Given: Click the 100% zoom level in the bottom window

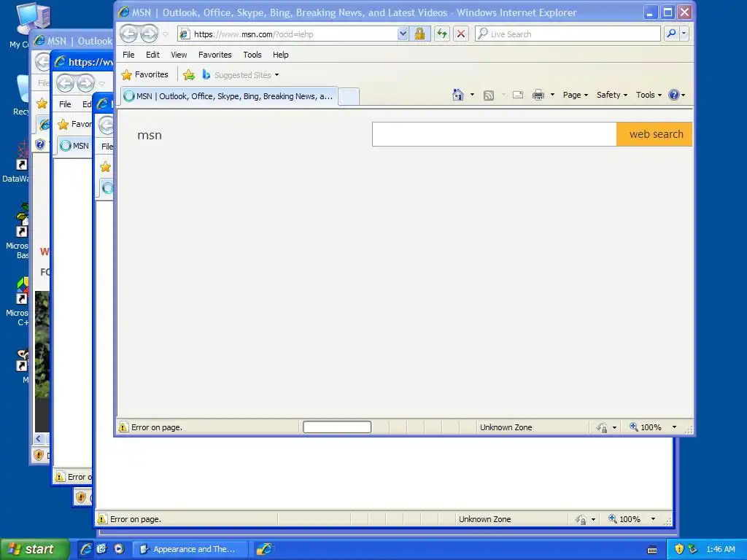Looking at the screenshot, I should pos(630,519).
